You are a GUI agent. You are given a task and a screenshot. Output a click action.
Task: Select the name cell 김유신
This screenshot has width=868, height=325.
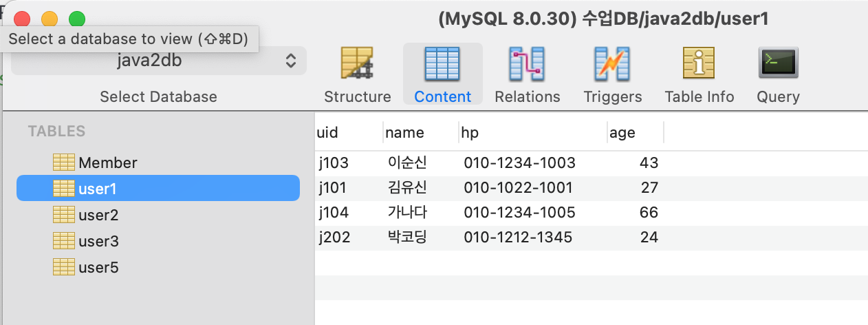click(x=407, y=188)
